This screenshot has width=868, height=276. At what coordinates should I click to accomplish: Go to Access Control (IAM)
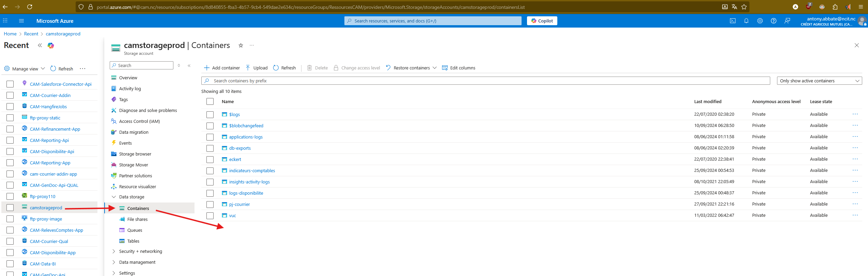139,121
